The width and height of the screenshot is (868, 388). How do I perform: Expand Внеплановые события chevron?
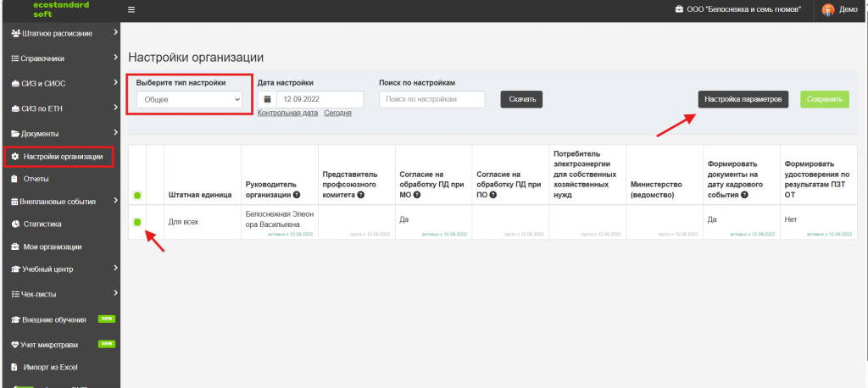point(115,201)
